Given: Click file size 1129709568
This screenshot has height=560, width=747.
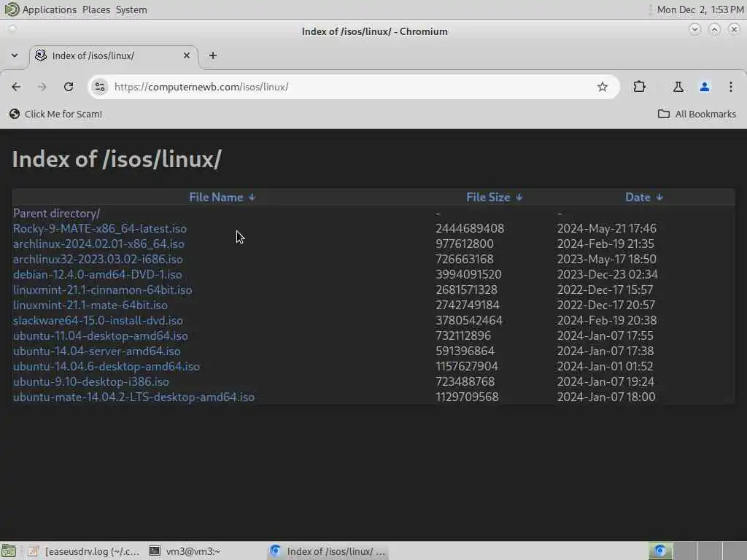Looking at the screenshot, I should 467,397.
